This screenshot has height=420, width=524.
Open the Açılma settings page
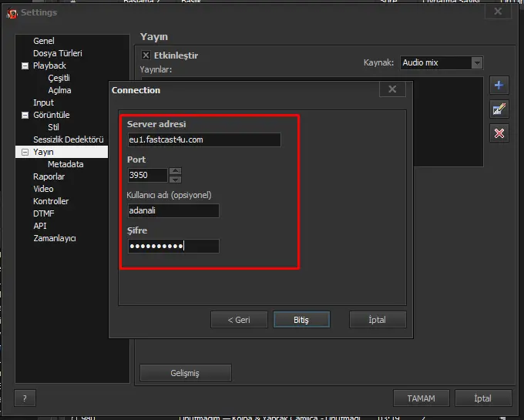coord(59,90)
